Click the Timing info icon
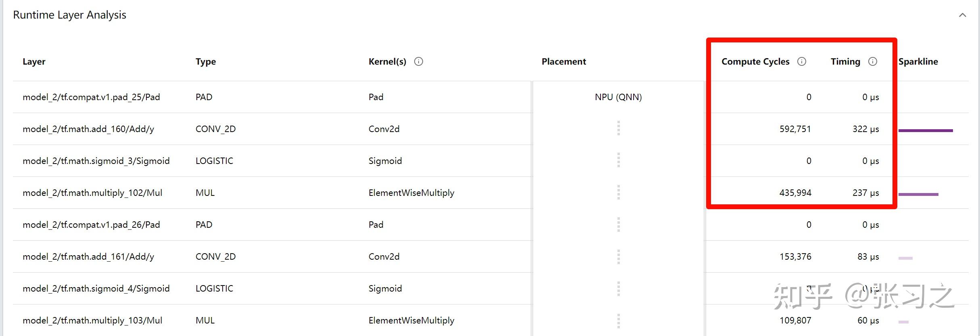The image size is (980, 336). (873, 61)
